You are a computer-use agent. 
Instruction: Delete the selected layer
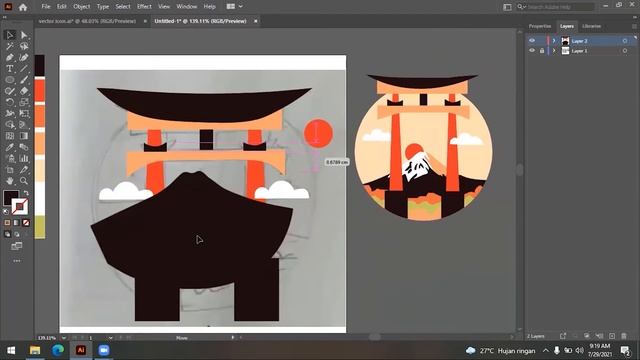[x=624, y=336]
